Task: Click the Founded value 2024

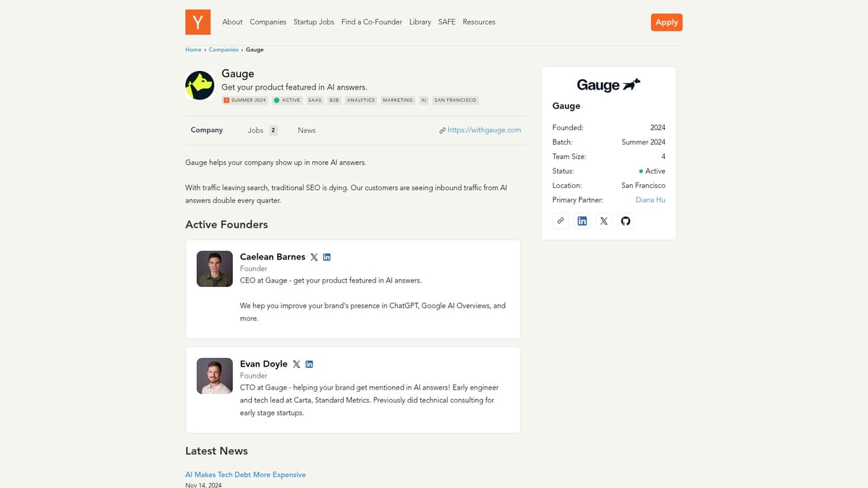Action: (658, 128)
